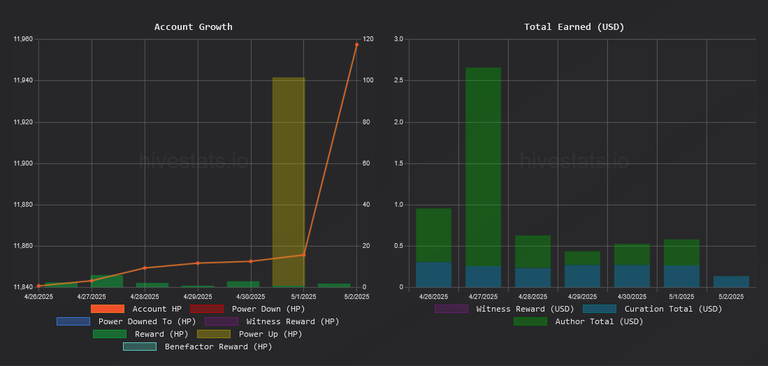Toggle Power Down (HP) red legend swatch

click(x=207, y=309)
